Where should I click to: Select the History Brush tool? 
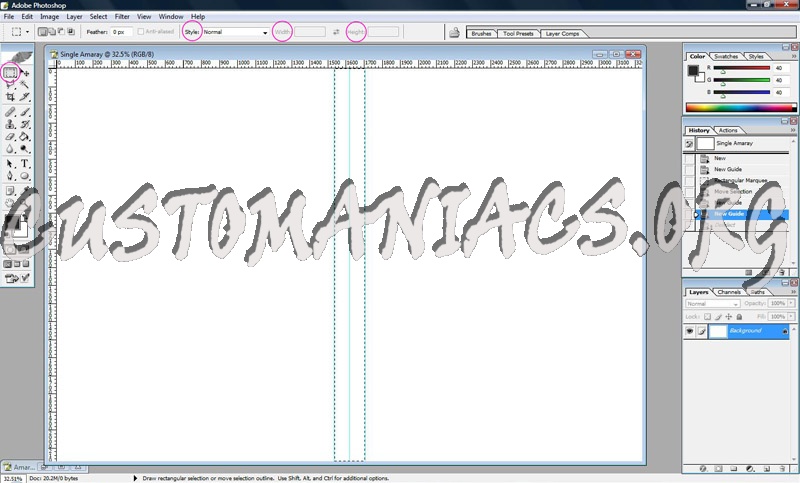click(x=25, y=124)
